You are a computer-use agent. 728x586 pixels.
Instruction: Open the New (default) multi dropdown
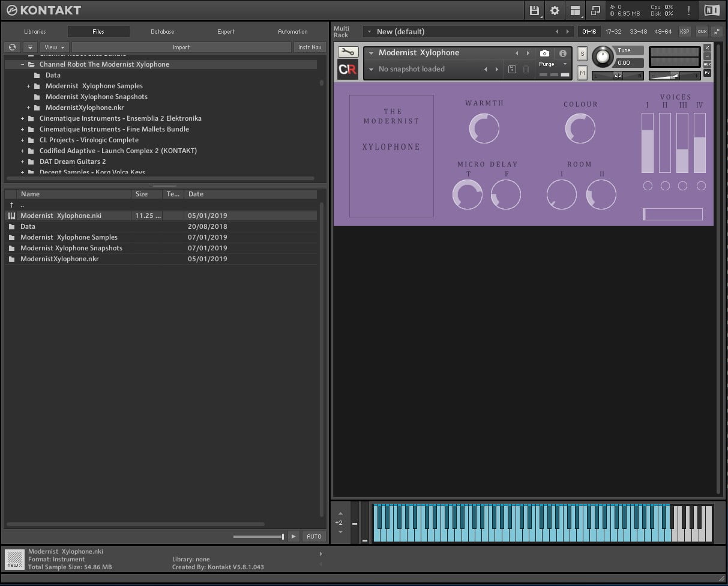point(468,31)
